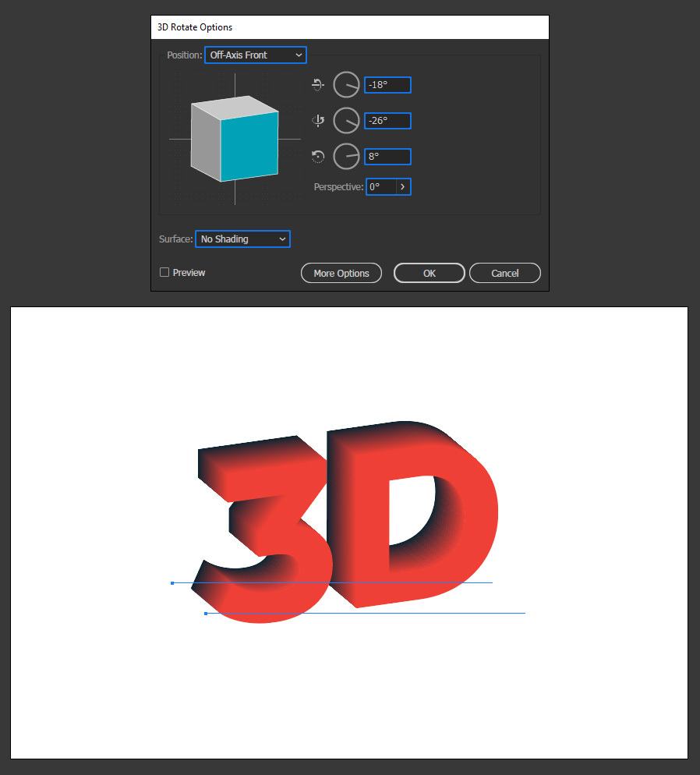Click the Perspective value field showing 0°

click(381, 187)
